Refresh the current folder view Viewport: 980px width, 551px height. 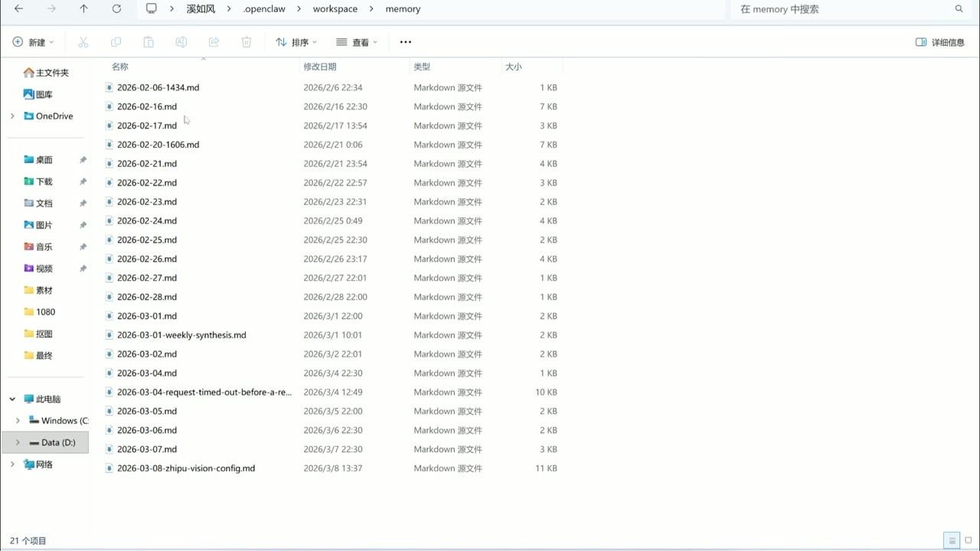(116, 9)
